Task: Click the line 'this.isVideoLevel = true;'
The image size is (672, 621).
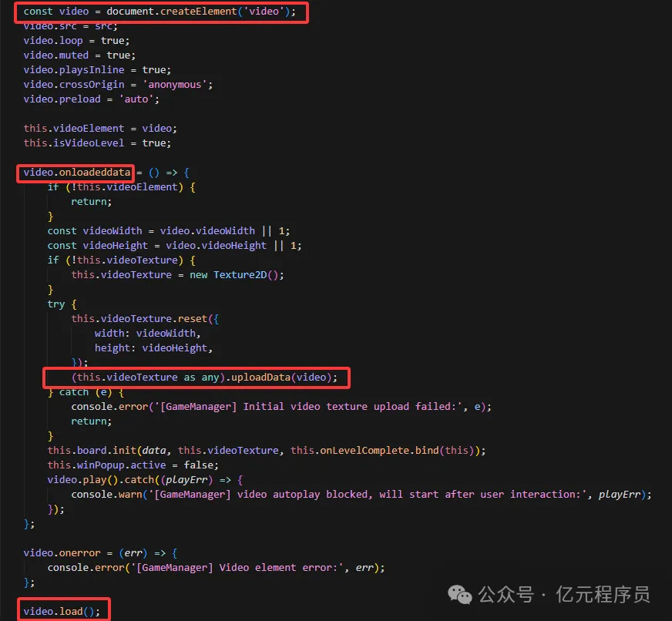Action: [x=97, y=143]
